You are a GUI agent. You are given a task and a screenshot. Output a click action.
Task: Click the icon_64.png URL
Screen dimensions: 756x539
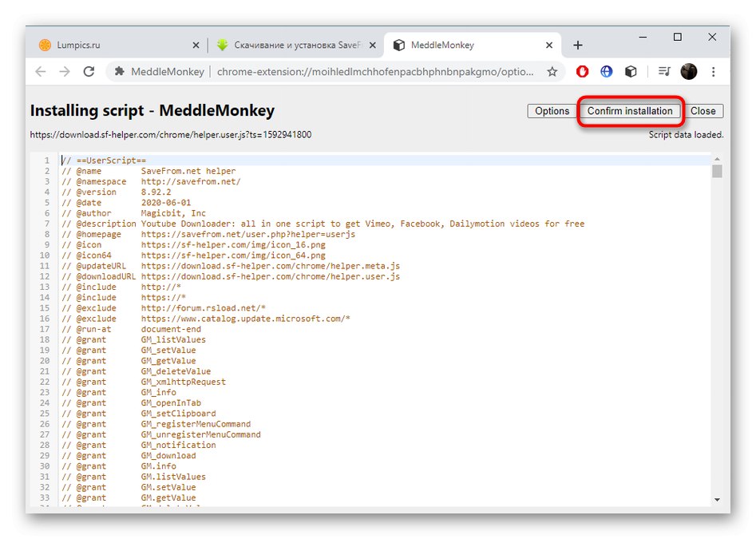tap(233, 256)
